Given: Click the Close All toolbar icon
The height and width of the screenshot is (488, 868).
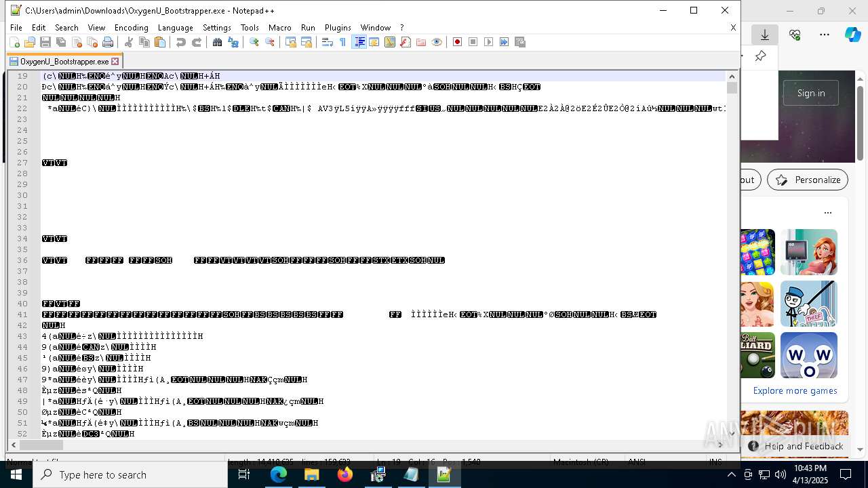Looking at the screenshot, I should (92, 42).
